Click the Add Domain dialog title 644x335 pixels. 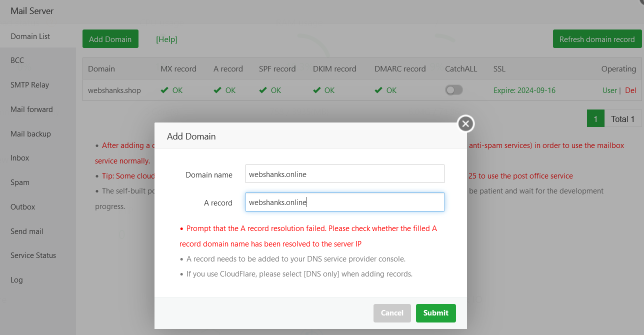coord(191,136)
